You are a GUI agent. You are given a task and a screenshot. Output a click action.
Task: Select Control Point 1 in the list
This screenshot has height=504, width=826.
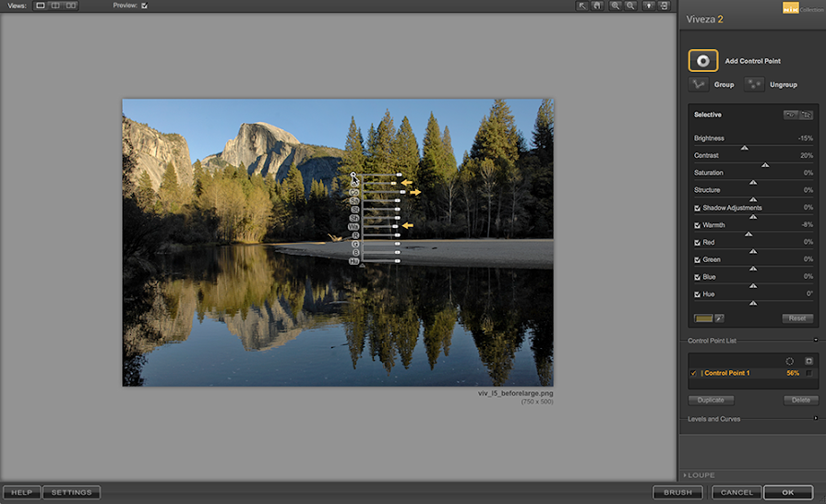point(728,373)
